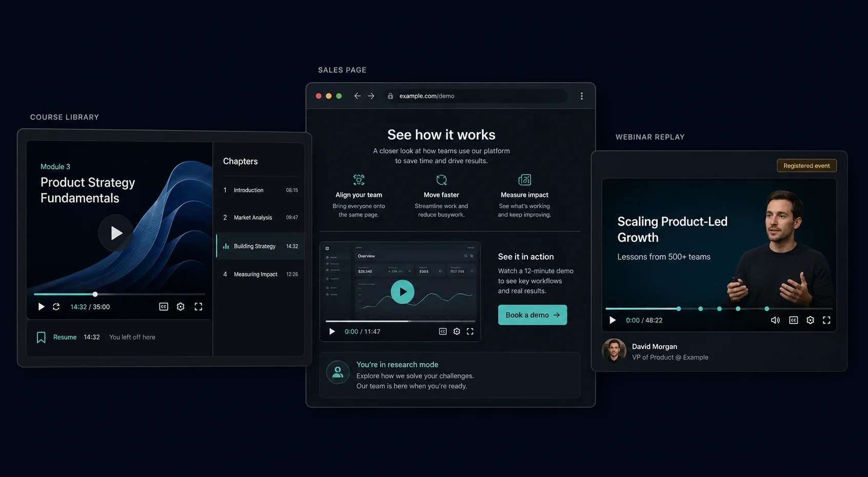868x477 pixels.
Task: Click the Registered event badge
Action: point(806,166)
